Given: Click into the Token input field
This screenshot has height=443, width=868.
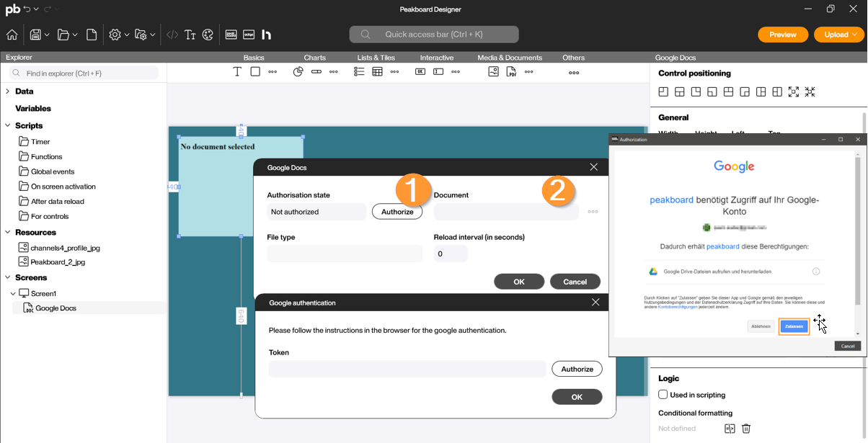Looking at the screenshot, I should (x=407, y=369).
